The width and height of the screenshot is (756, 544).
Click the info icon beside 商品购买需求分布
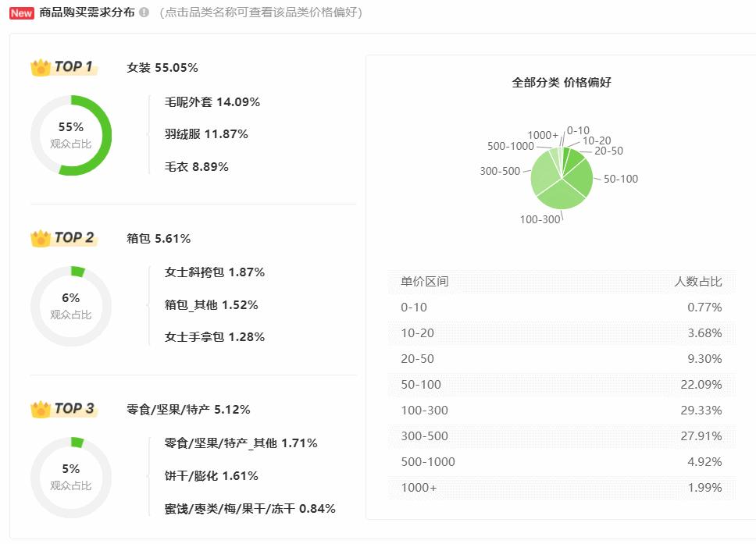click(x=144, y=12)
